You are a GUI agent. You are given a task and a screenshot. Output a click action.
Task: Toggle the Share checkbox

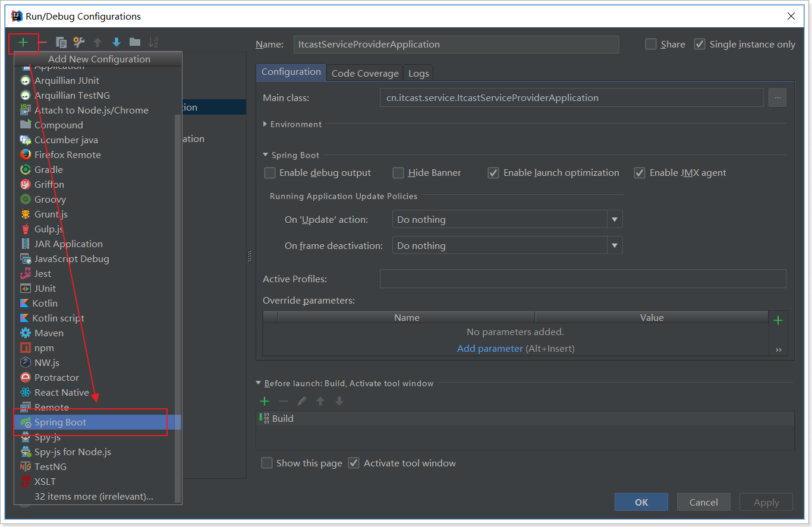[651, 44]
